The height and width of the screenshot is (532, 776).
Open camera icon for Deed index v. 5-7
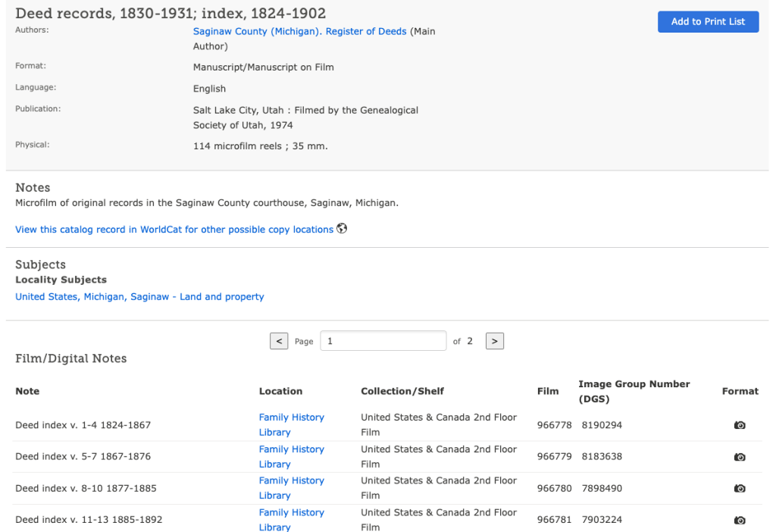coord(740,457)
